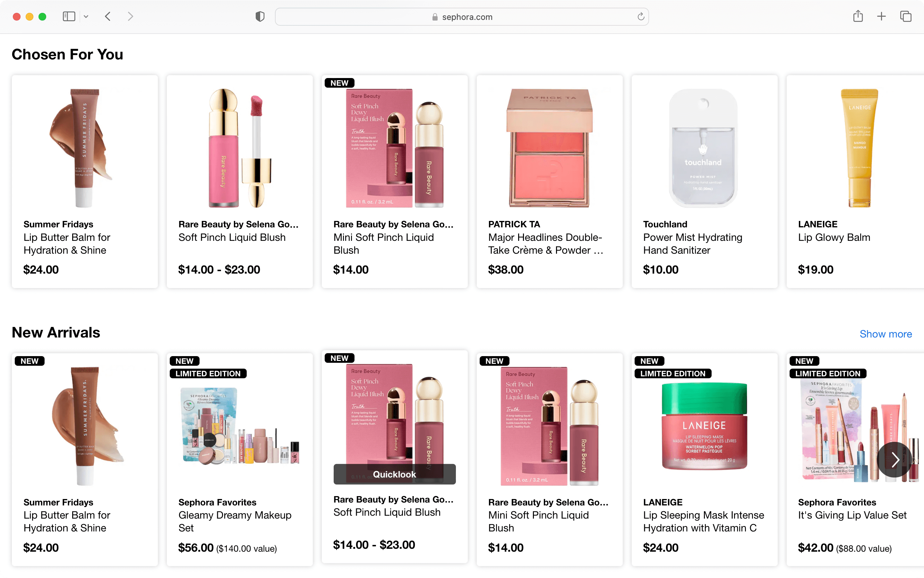Click Power Mist Hydrating Hand Sanitizer title
924x578 pixels.
[693, 243]
